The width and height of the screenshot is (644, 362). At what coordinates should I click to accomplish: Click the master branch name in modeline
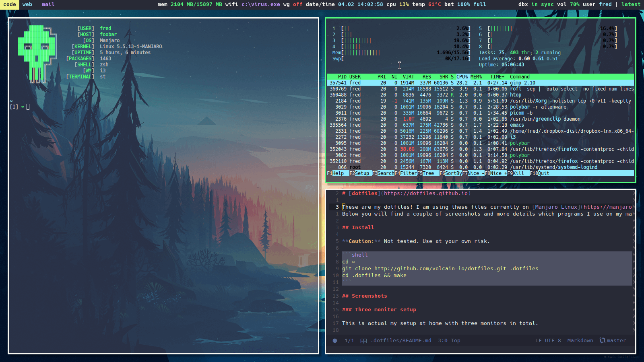tap(616, 341)
